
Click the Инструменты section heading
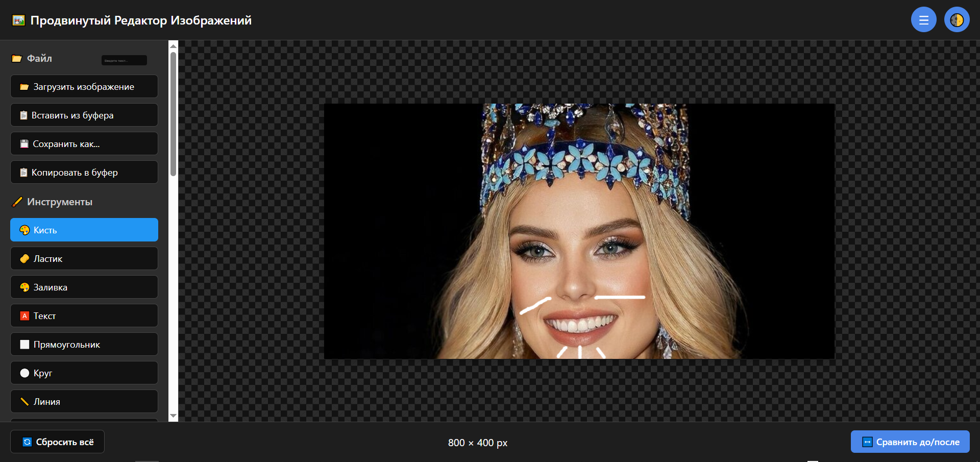(60, 202)
